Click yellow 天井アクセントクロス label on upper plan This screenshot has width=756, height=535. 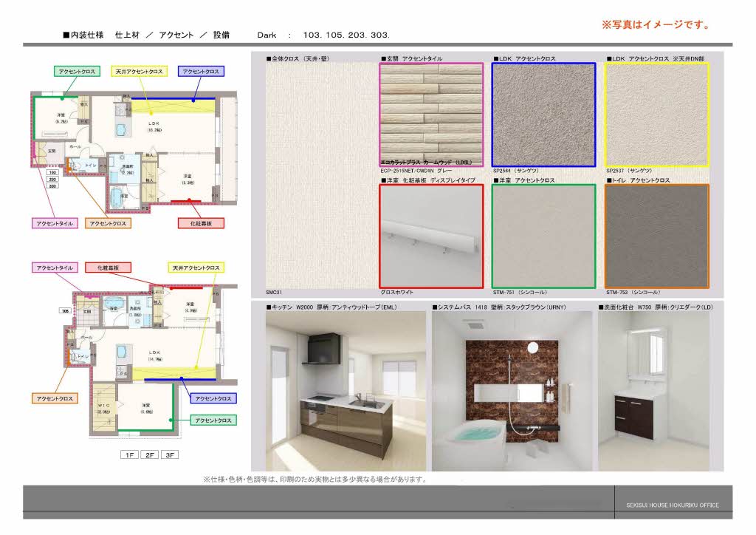(139, 72)
